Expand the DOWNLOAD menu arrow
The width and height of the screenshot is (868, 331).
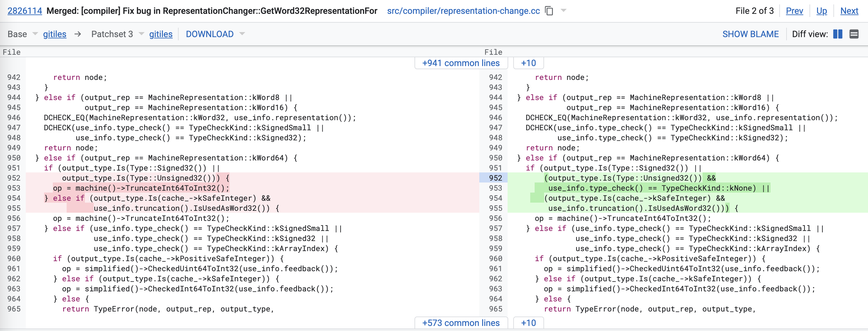[242, 34]
